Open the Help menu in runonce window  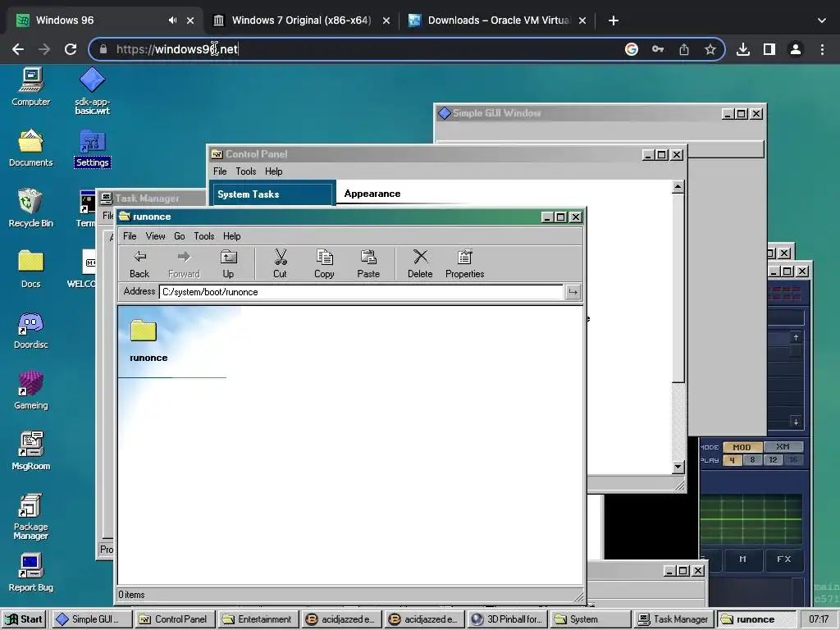point(232,236)
